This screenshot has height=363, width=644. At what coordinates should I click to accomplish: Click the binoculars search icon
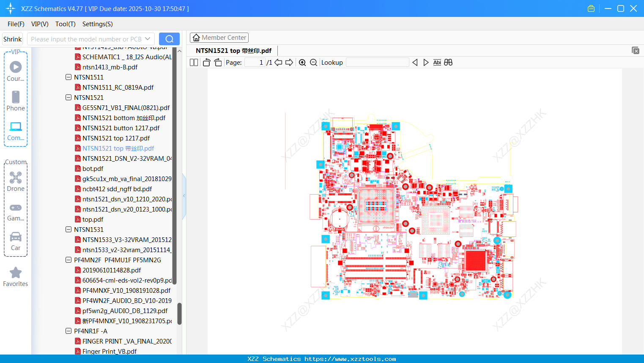tap(448, 63)
